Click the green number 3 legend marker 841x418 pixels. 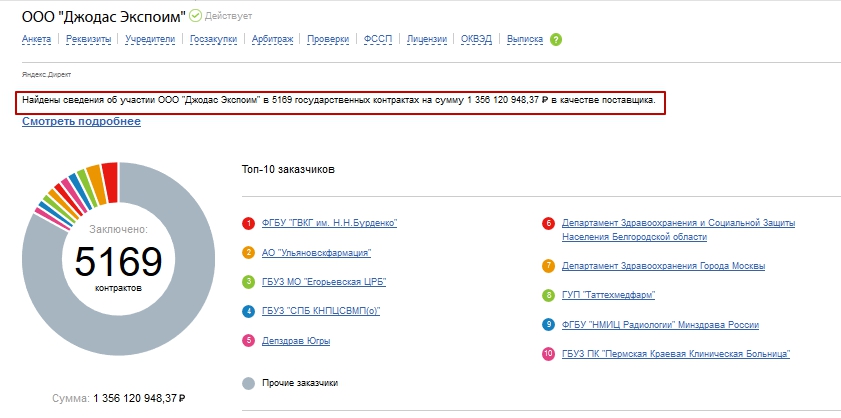click(x=248, y=282)
